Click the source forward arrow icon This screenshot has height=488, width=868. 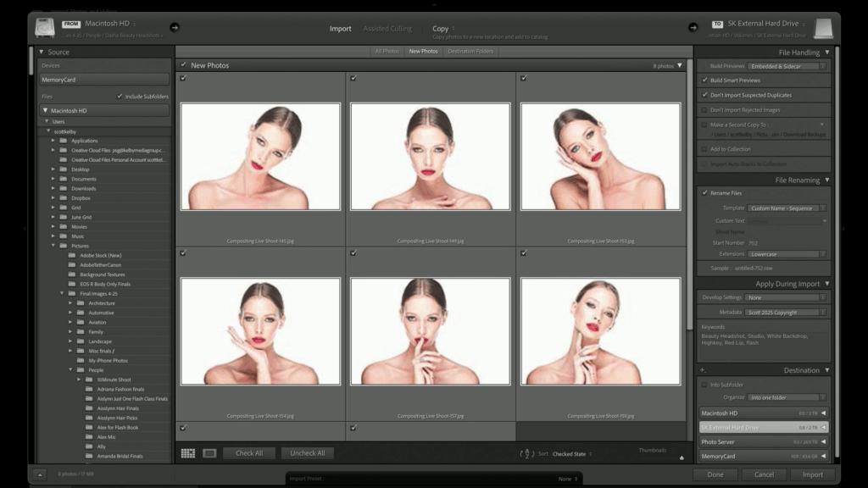pos(175,27)
